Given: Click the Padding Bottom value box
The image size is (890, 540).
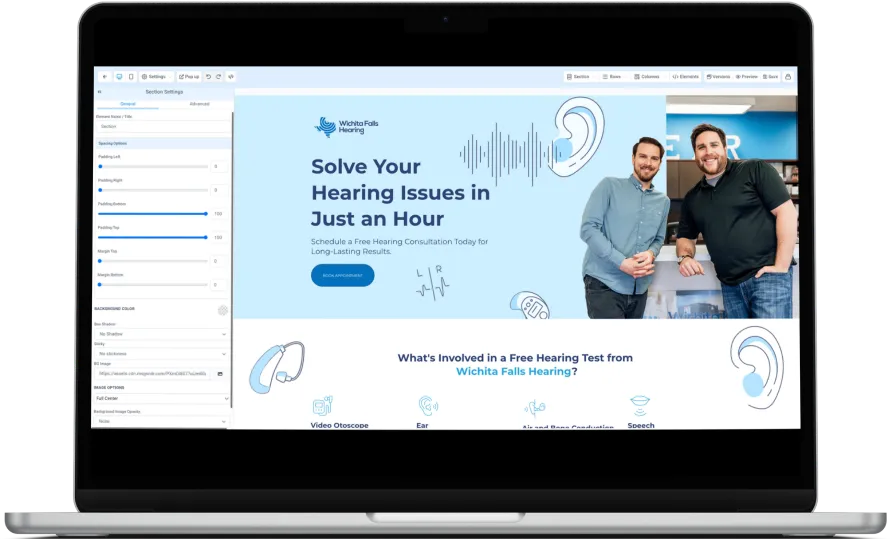Looking at the screenshot, I should click(219, 214).
